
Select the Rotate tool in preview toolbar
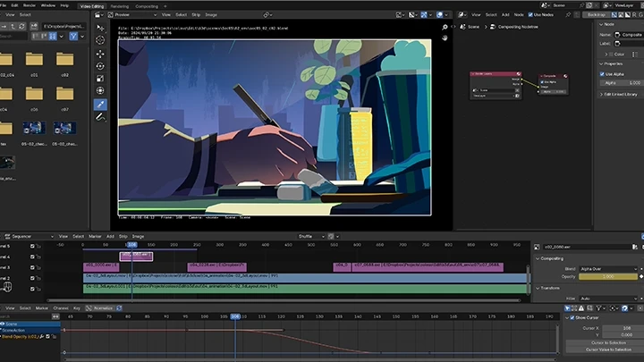pyautogui.click(x=101, y=66)
